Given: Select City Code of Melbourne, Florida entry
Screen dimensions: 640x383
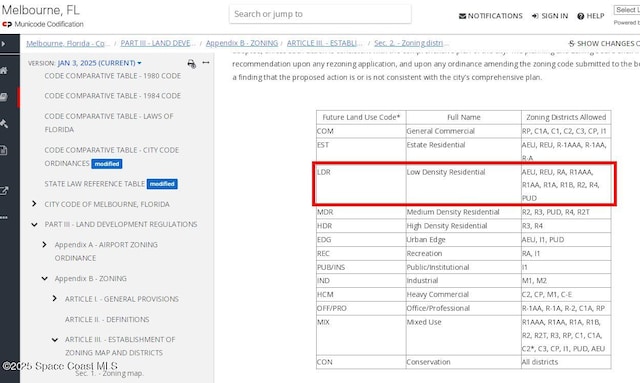Looking at the screenshot, I should click(107, 204).
